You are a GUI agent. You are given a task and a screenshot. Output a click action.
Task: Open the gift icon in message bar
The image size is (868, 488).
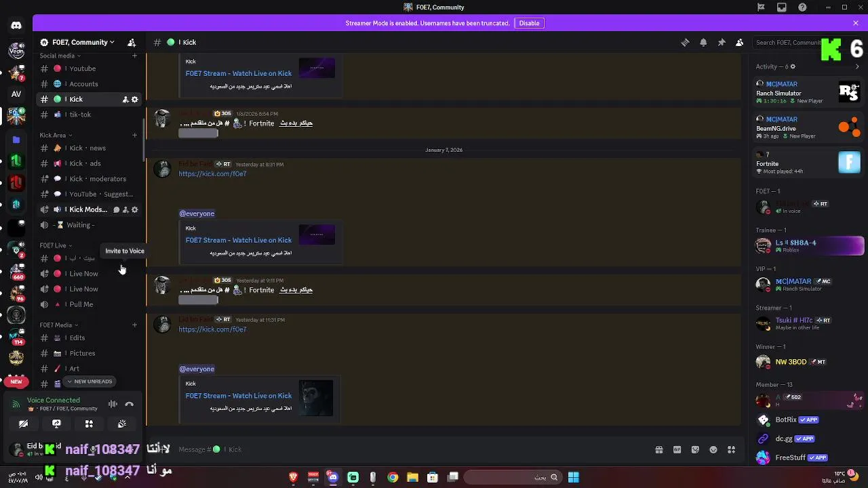tap(658, 449)
